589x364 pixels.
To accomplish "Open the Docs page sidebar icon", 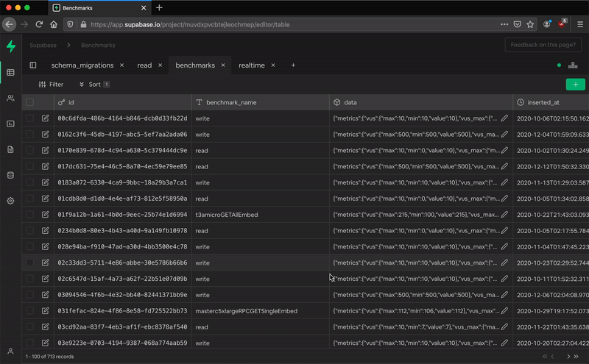I will tap(10, 149).
